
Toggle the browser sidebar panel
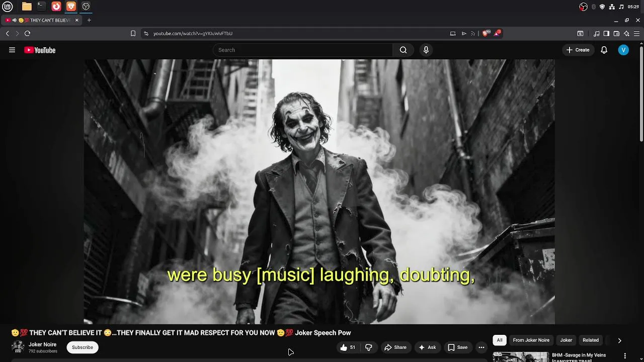tap(606, 33)
